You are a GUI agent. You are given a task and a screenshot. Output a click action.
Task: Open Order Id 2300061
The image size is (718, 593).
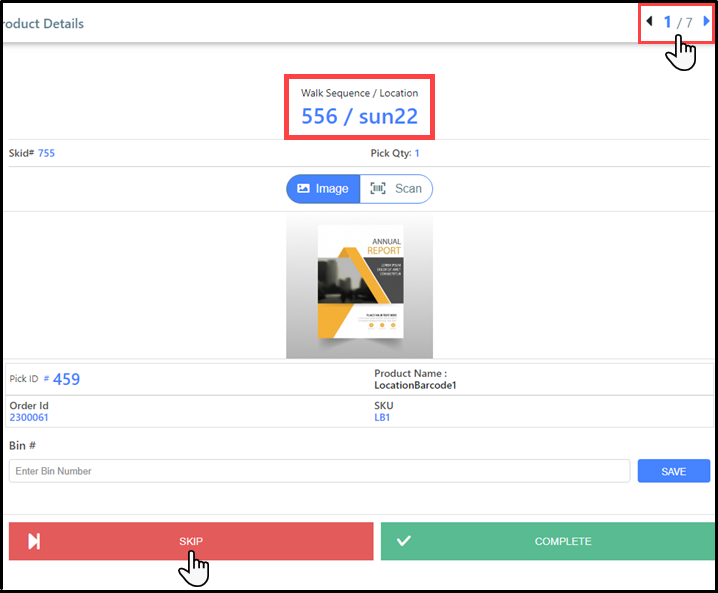[29, 418]
